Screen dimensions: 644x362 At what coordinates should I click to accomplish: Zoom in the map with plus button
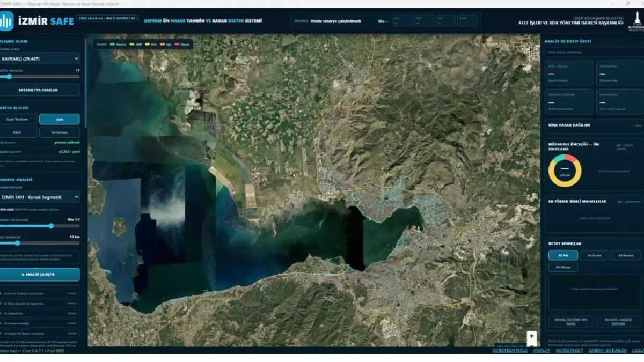(x=532, y=336)
